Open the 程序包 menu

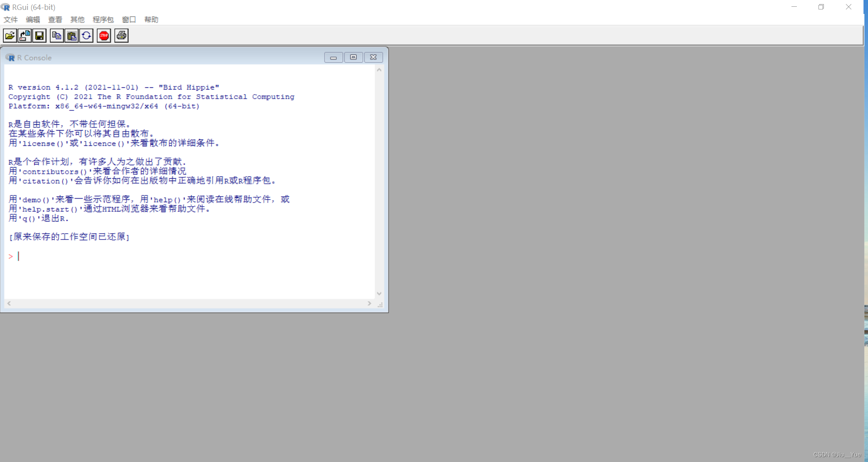(103, 20)
